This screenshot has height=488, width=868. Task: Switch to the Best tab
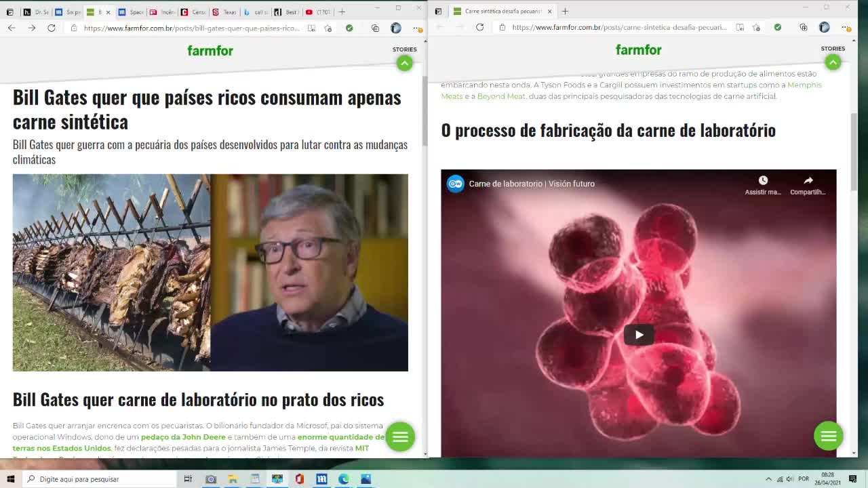287,12
